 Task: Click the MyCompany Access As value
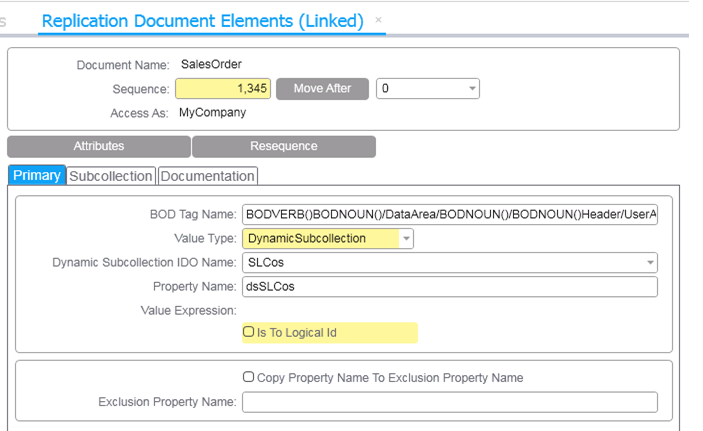point(213,112)
